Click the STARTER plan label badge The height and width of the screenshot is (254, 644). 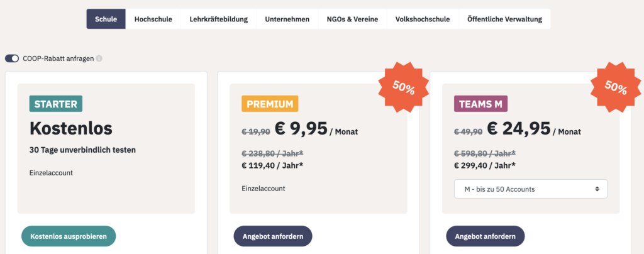pyautogui.click(x=56, y=104)
